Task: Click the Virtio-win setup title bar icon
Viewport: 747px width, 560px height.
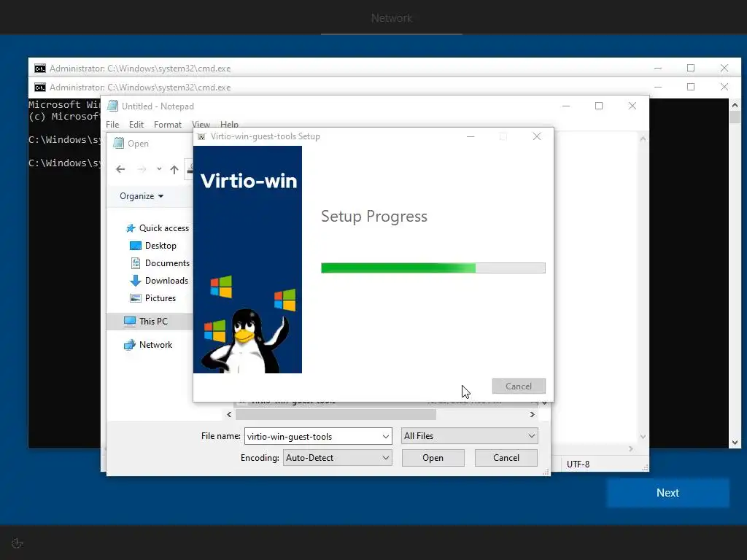Action: pyautogui.click(x=201, y=136)
